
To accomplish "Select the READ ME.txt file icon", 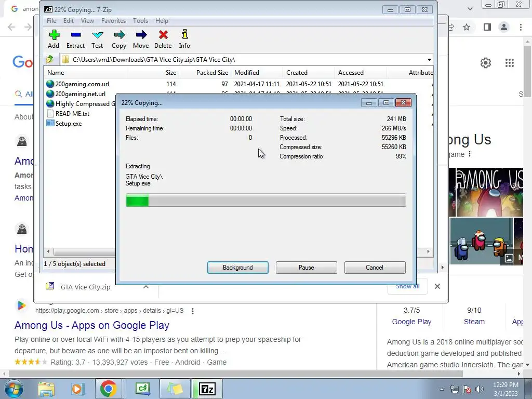I will tap(50, 113).
